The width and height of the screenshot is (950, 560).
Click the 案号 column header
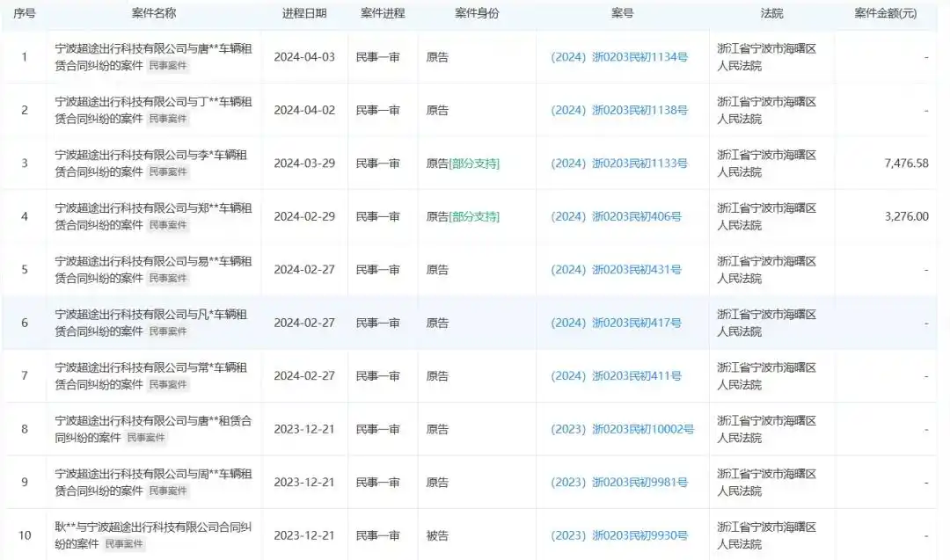(622, 13)
